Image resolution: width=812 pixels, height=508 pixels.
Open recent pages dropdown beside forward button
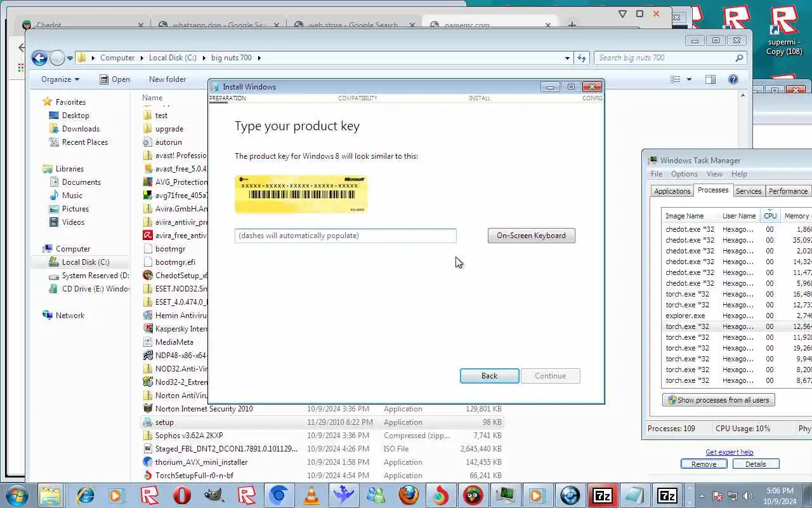(x=70, y=58)
